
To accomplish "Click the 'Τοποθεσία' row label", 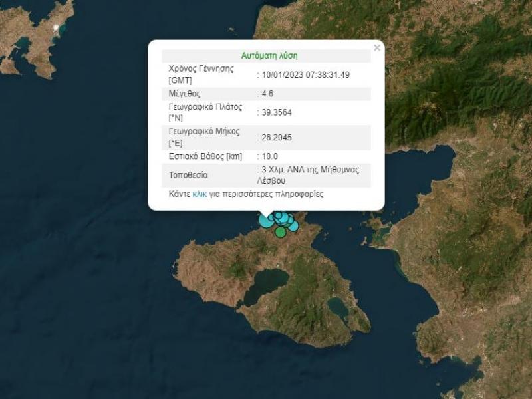I will tap(188, 175).
